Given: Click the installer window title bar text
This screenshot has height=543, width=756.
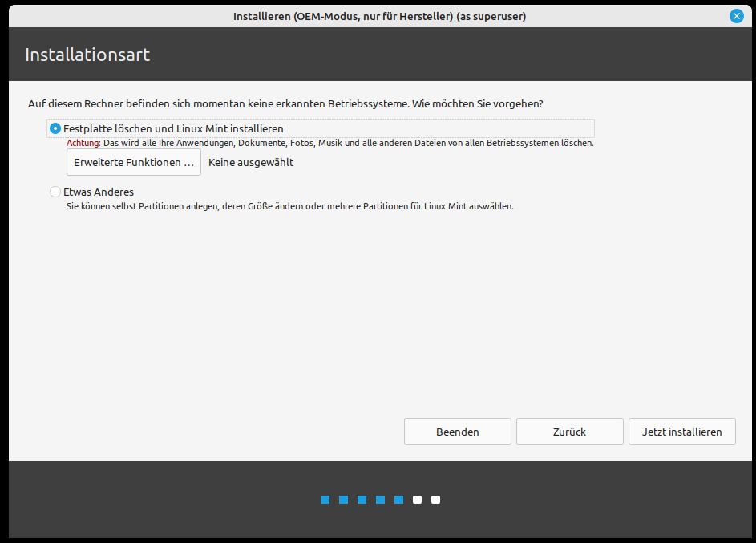Looking at the screenshot, I should pyautogui.click(x=379, y=16).
